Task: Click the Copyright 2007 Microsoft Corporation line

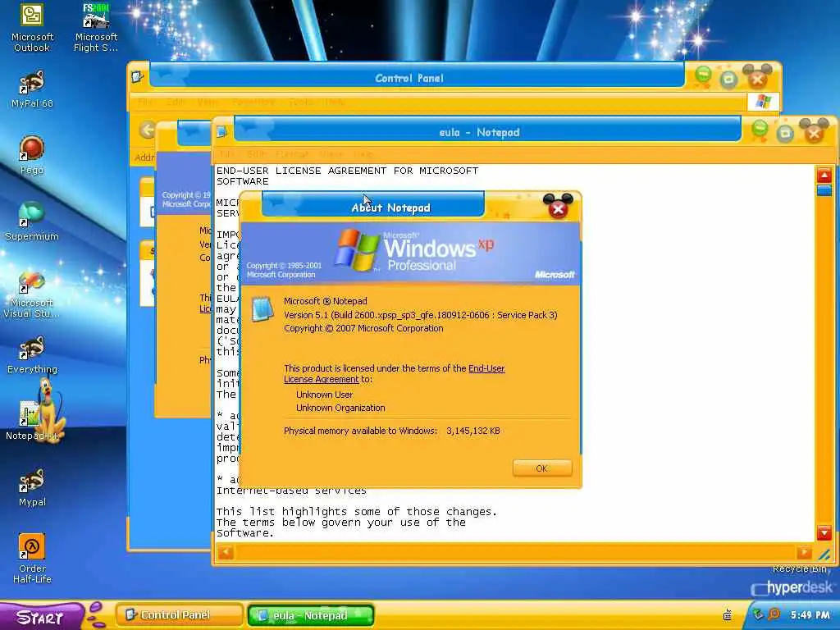Action: (x=363, y=328)
